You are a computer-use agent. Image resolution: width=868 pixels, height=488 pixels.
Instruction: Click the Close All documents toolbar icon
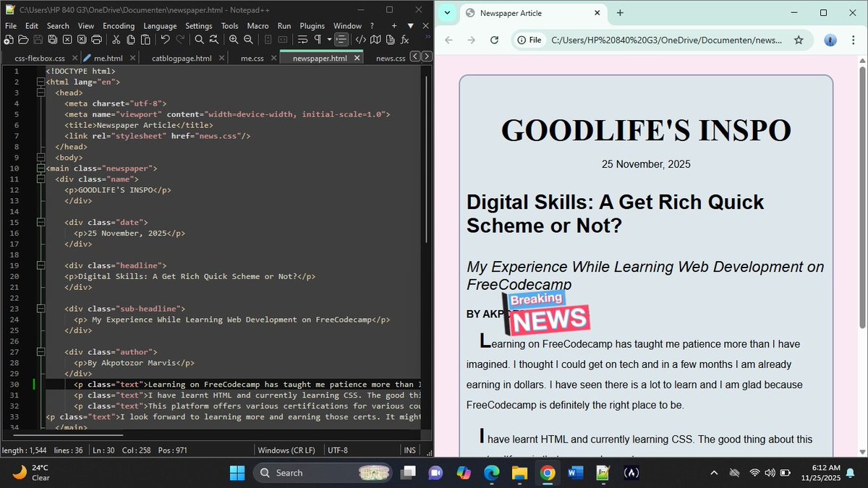(82, 40)
